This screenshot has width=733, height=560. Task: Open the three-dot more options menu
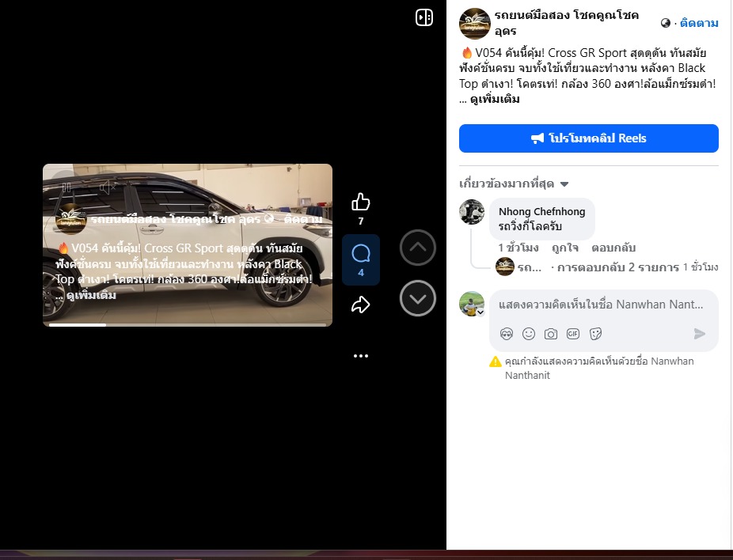point(360,356)
